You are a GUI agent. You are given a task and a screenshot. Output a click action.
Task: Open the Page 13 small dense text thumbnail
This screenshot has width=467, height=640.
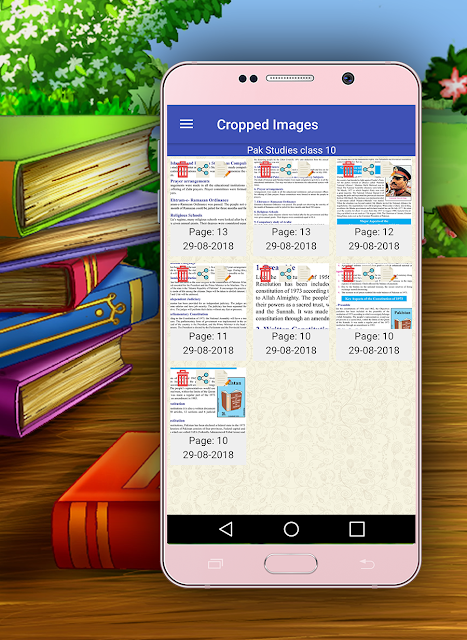pos(291,192)
